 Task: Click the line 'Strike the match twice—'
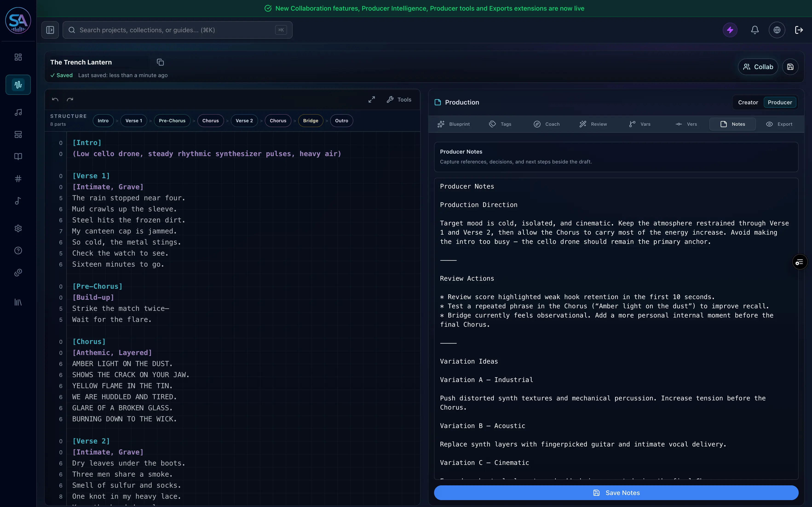coord(121,309)
